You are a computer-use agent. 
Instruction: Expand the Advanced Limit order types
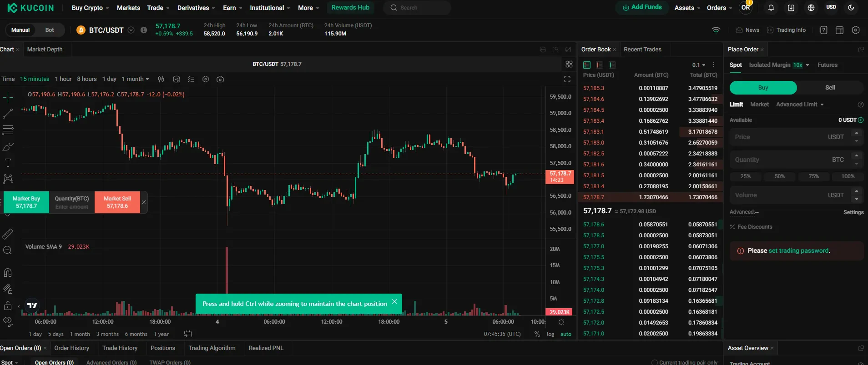click(800, 105)
